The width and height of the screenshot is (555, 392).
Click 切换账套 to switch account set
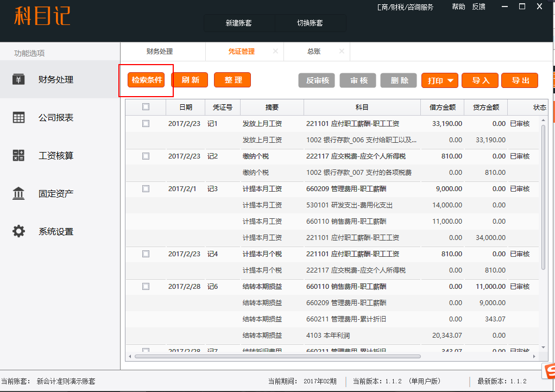tap(310, 23)
